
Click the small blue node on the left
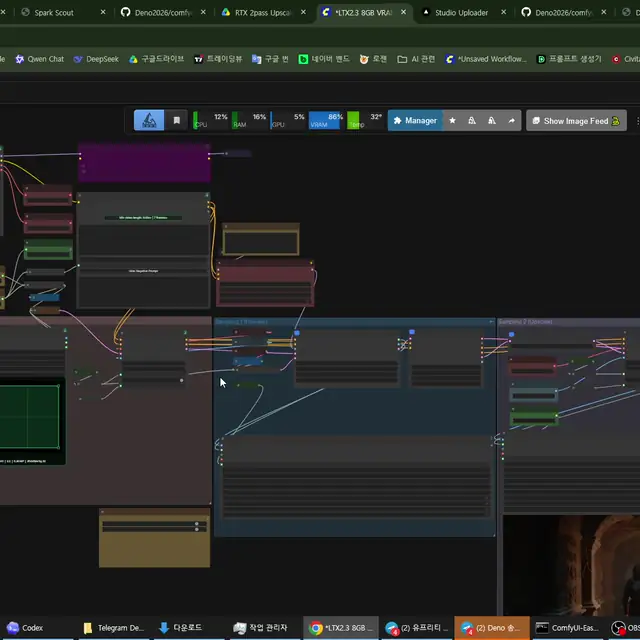(x=44, y=298)
